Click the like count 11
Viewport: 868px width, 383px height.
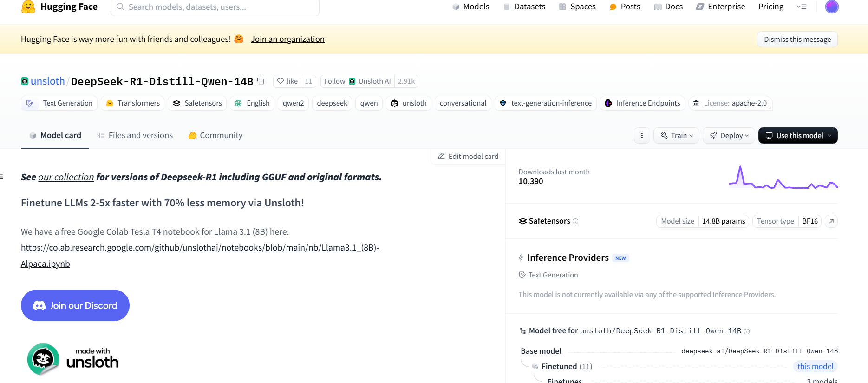click(309, 81)
